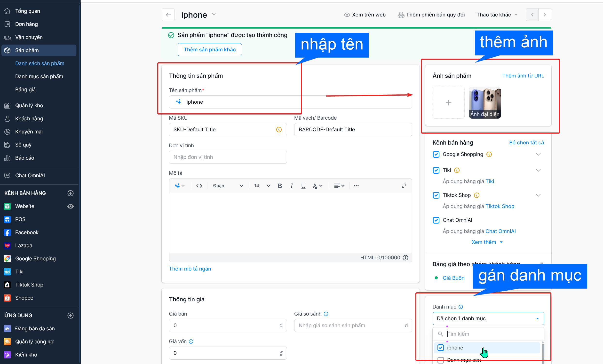The width and height of the screenshot is (603, 364).
Task: Toggle bold formatting in the description editor
Action: (x=280, y=186)
